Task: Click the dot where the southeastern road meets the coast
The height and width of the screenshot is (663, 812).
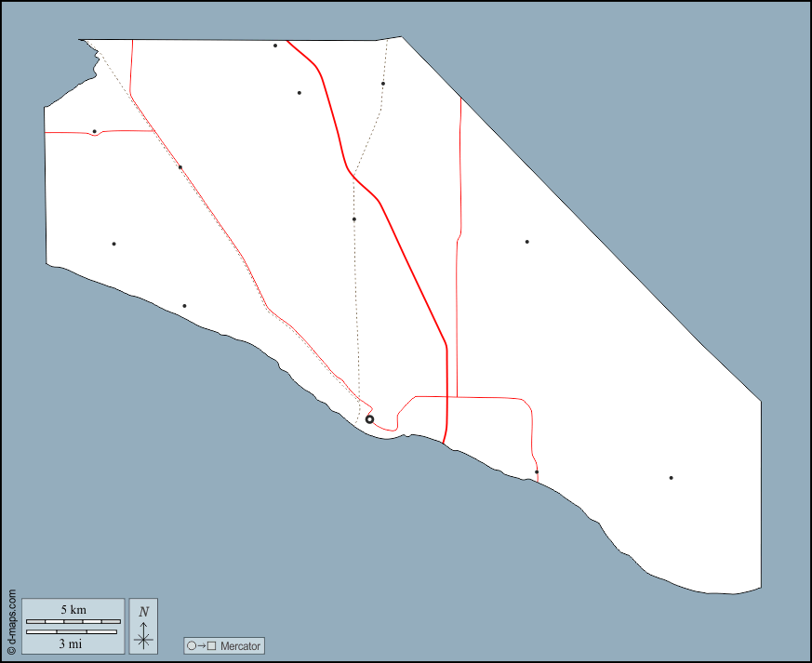Action: point(537,472)
